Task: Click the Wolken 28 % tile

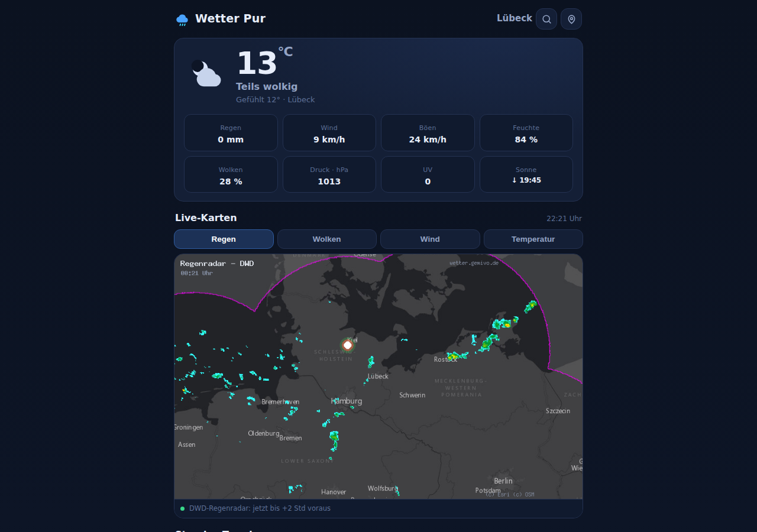Action: tap(231, 174)
